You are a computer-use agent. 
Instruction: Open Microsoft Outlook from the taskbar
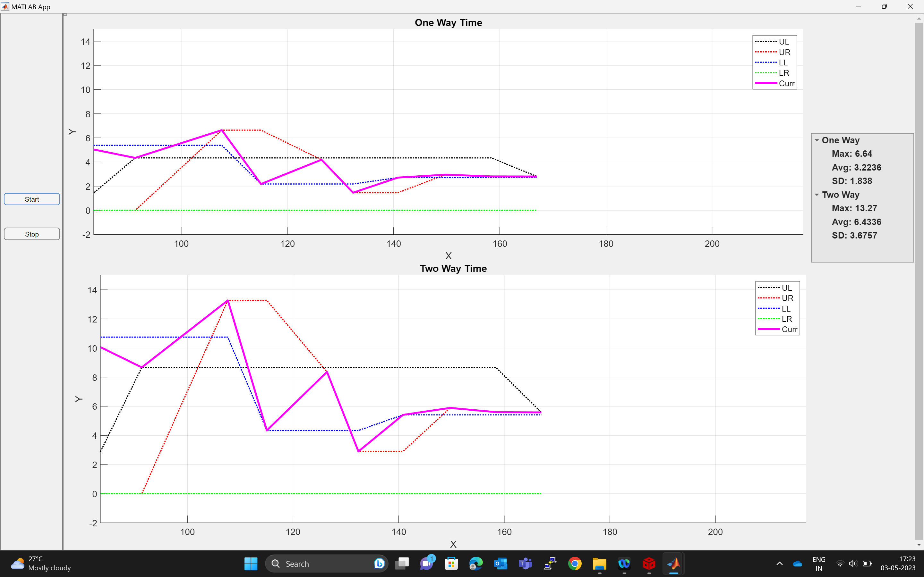[501, 564]
